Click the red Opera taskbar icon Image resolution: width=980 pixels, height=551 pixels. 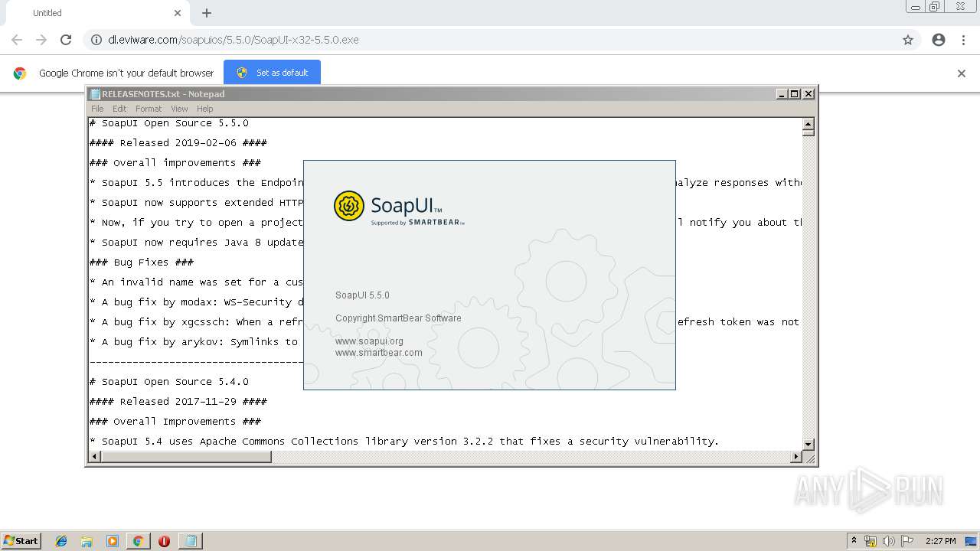click(164, 541)
